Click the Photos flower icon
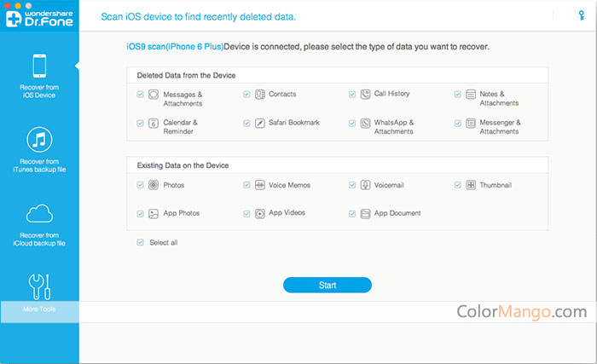 tap(154, 185)
